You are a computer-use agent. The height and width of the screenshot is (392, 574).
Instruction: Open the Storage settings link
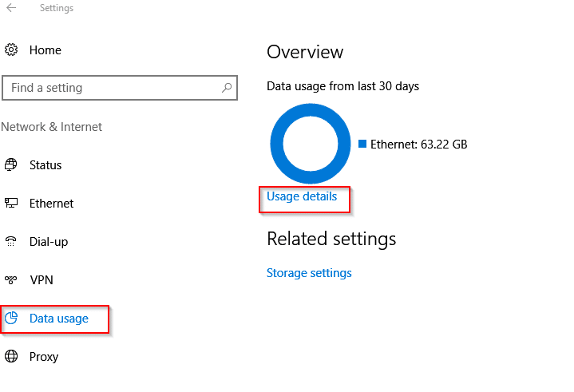point(309,273)
